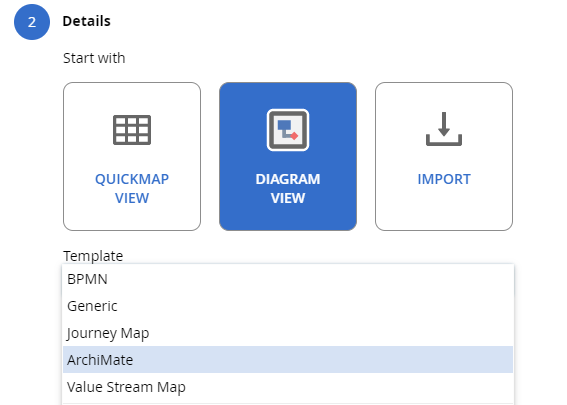Pick the highlighted ArchiMate template
The image size is (567, 405).
click(x=288, y=360)
